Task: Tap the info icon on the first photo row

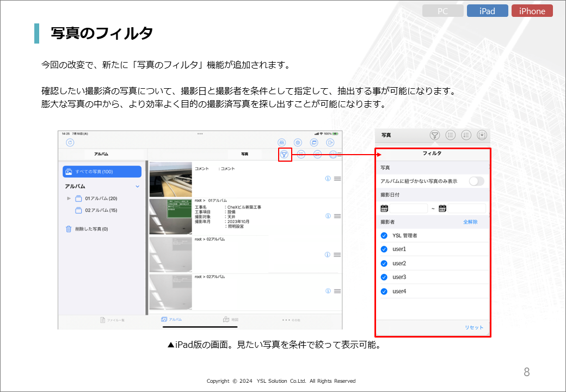Action: pyautogui.click(x=328, y=179)
